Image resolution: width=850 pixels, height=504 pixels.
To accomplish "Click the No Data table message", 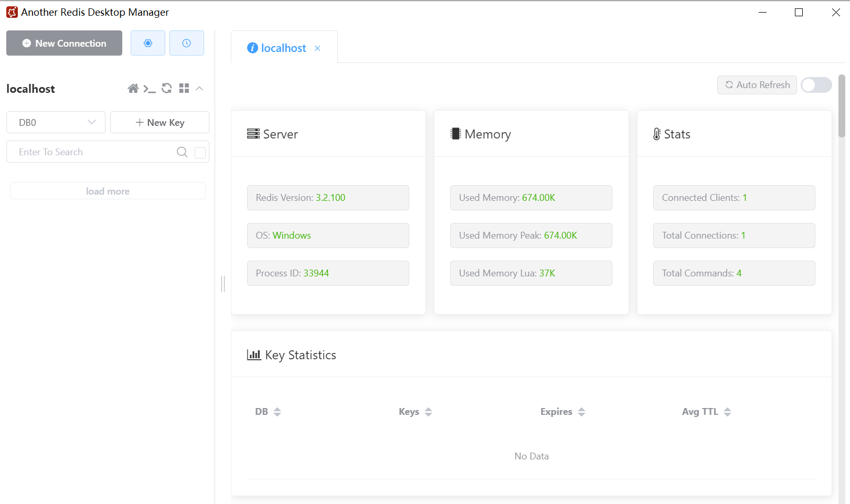I will point(532,456).
